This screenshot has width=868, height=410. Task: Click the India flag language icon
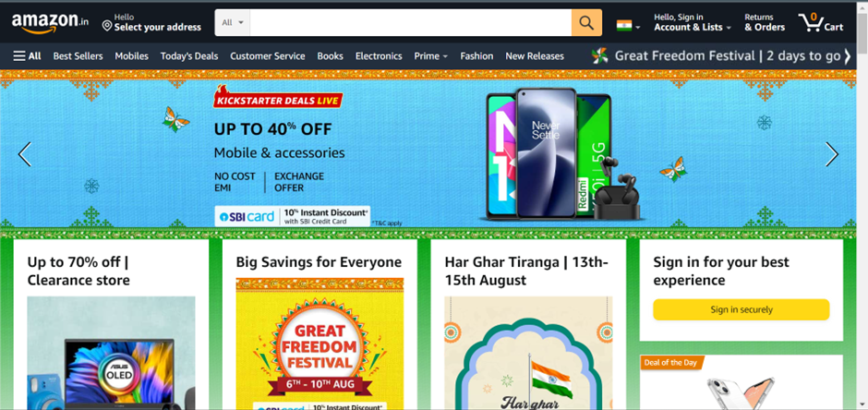coord(624,26)
